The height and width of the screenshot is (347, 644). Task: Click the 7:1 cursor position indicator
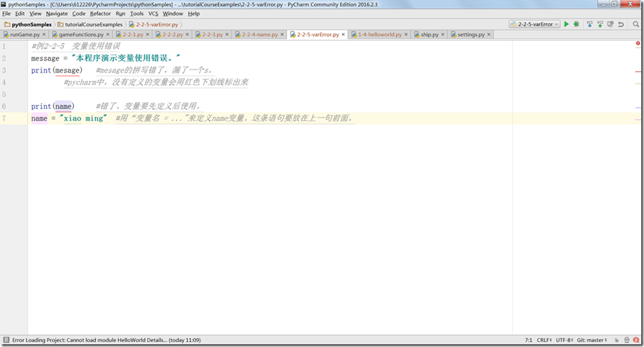pyautogui.click(x=528, y=340)
